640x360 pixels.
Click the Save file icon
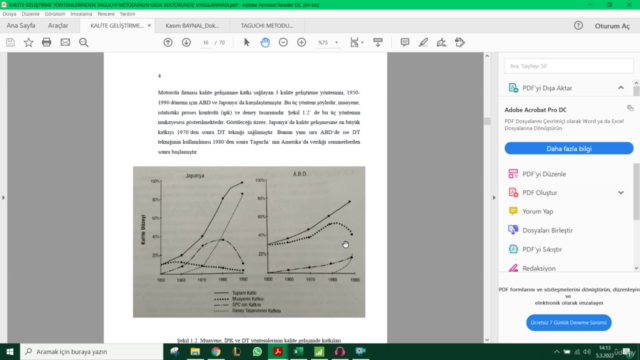point(10,42)
